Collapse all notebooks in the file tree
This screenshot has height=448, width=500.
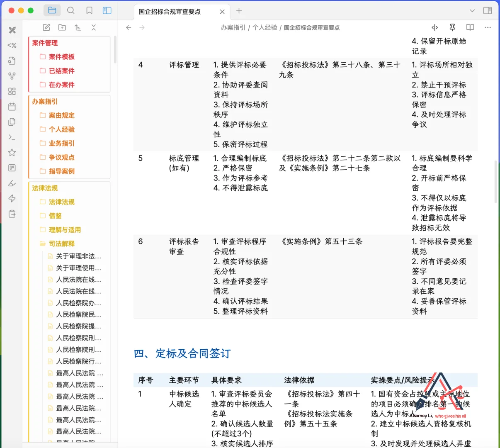click(94, 27)
